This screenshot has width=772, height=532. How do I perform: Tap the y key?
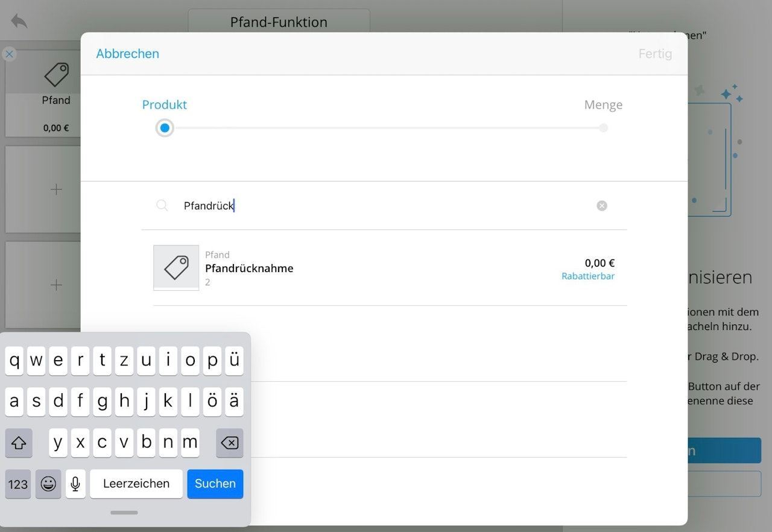click(x=58, y=443)
